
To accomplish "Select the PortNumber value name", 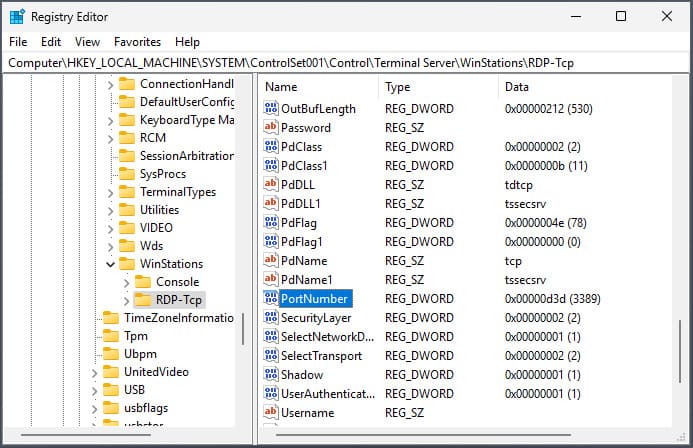I will coord(314,299).
